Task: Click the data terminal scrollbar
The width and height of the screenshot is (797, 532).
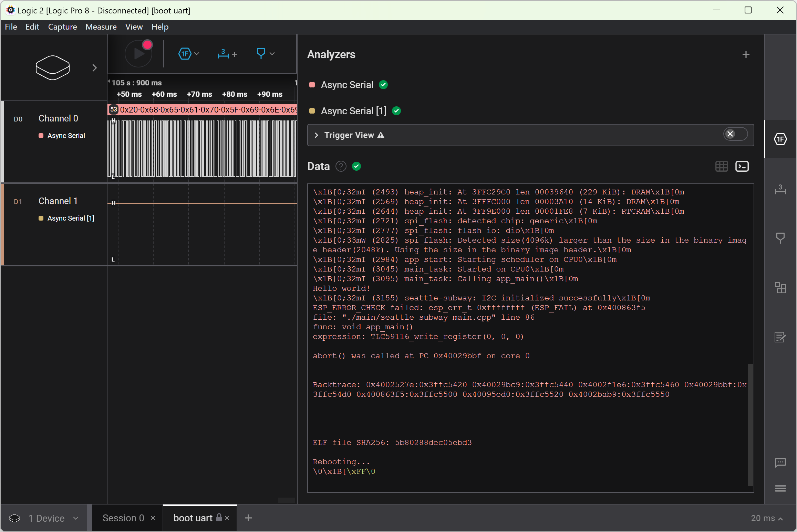Action: (750, 425)
